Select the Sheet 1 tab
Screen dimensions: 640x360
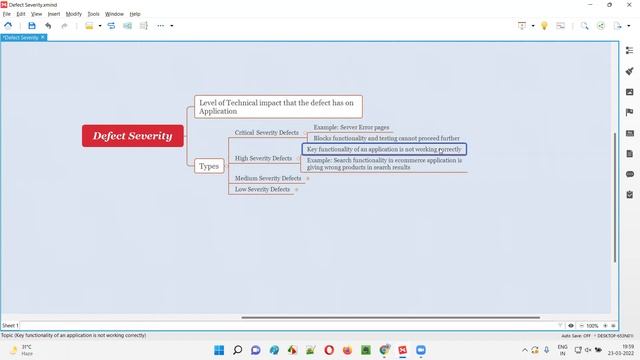pos(10,326)
